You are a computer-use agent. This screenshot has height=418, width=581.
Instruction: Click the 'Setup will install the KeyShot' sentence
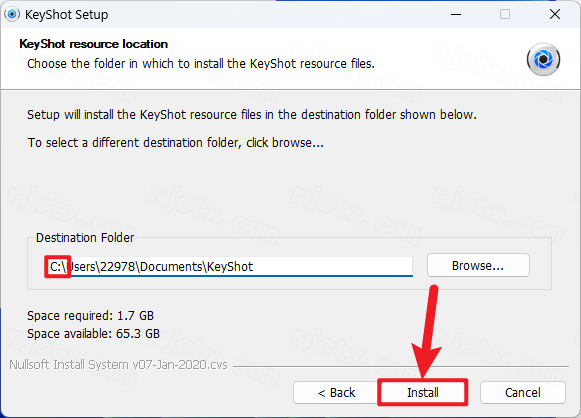tap(252, 115)
